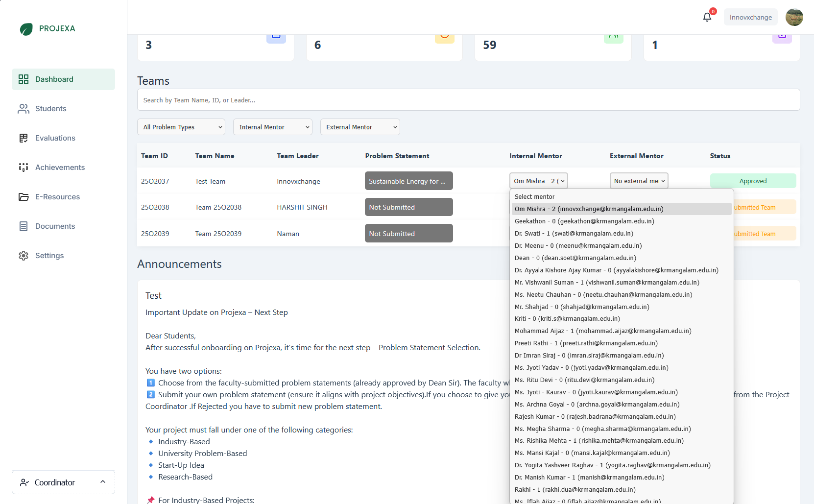Click the notification bell icon
Screen dimensions: 814x504
[707, 17]
